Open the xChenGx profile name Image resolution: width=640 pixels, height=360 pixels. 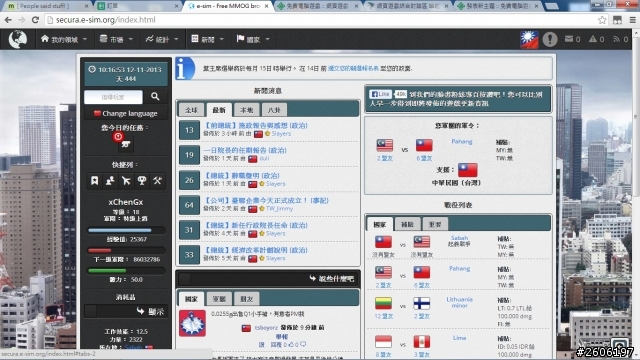click(126, 202)
